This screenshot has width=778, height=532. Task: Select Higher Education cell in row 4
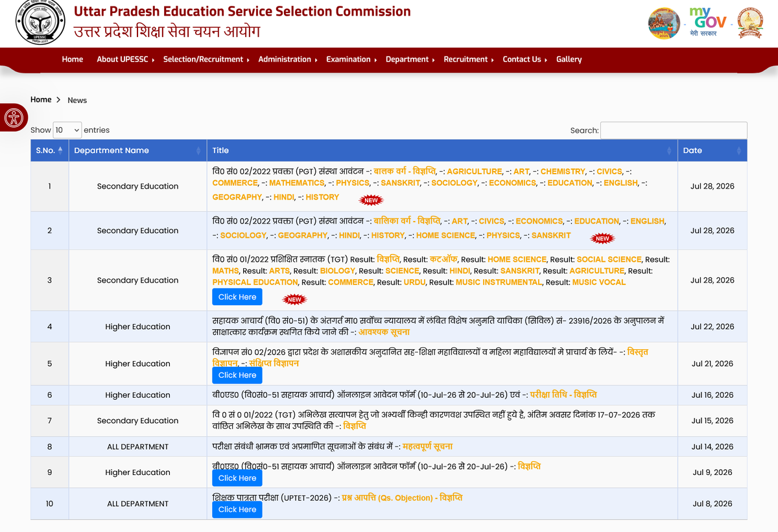137,327
